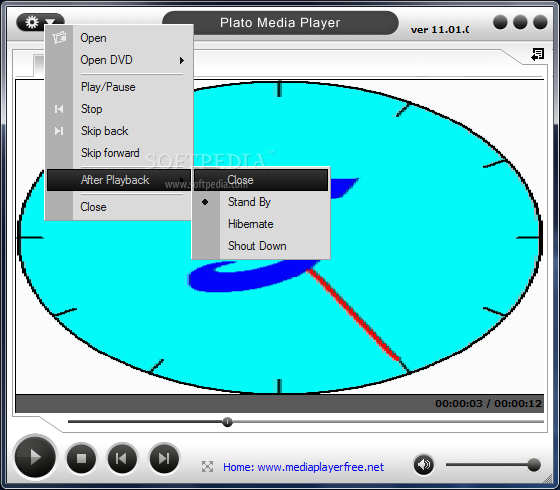Screen dimensions: 560x490
Task: Expand the Open DVD submenu
Action: (119, 60)
